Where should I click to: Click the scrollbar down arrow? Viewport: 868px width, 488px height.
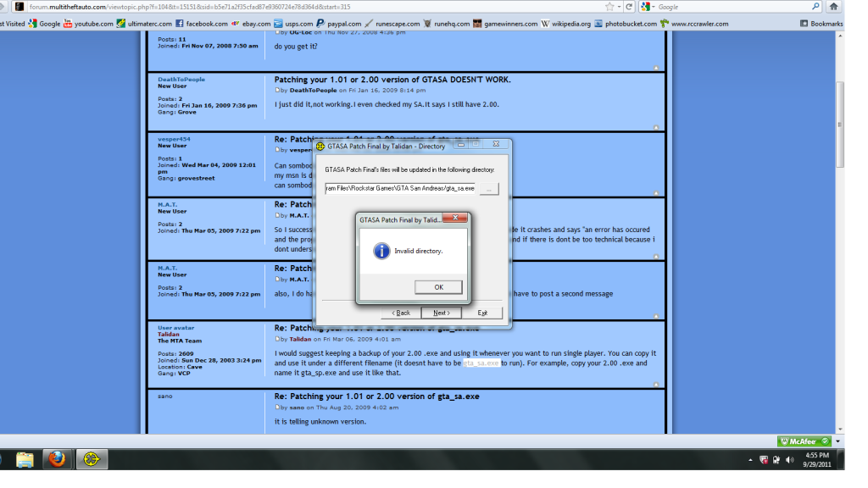pos(840,430)
